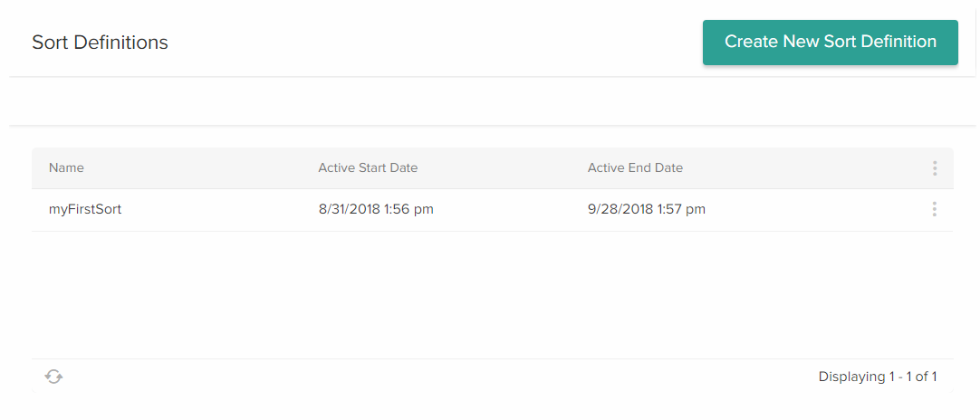Click the 9/28/2018 1:57 pm end date cell
This screenshot has width=980, height=420.
pos(646,209)
